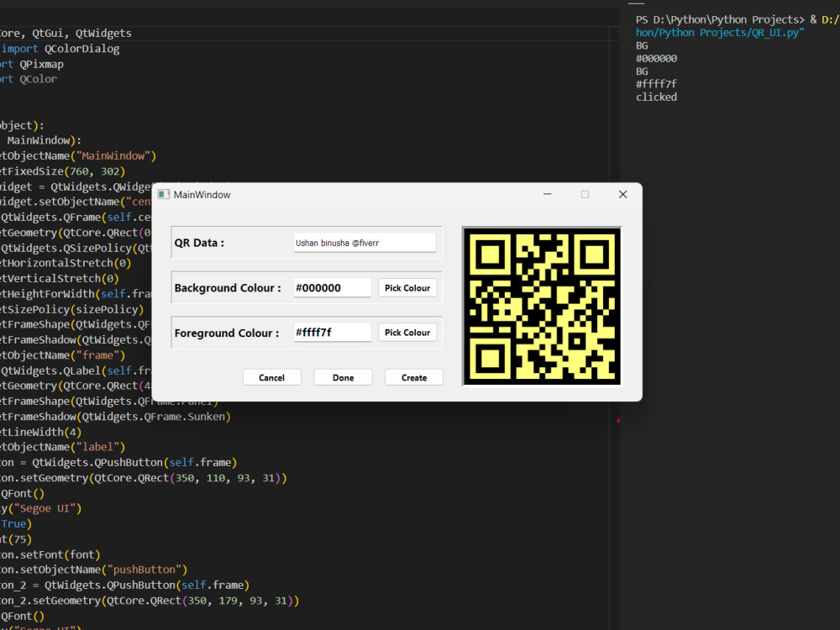
Task: Click the 'clicked' output line in the terminal
Action: 655,97
